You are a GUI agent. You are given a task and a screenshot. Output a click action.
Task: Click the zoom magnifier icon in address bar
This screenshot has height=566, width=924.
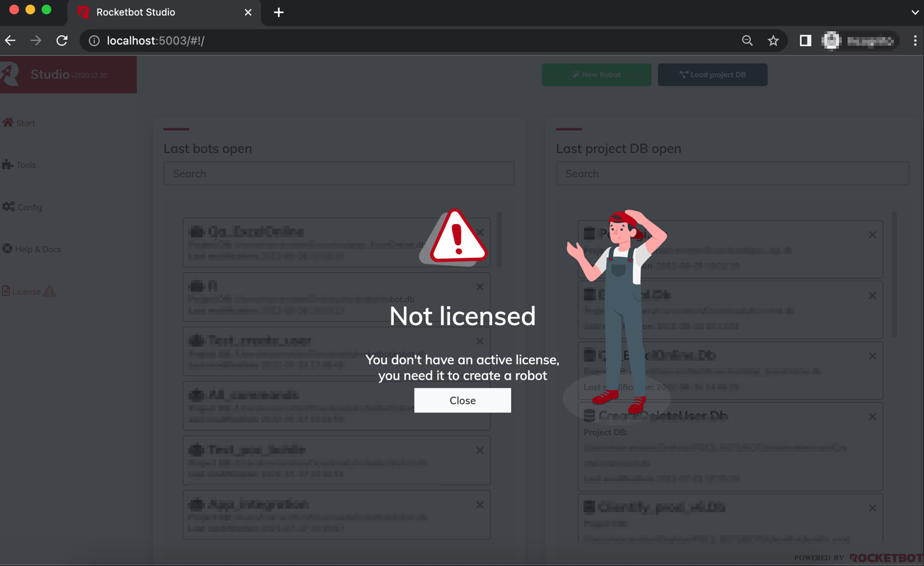(x=747, y=41)
